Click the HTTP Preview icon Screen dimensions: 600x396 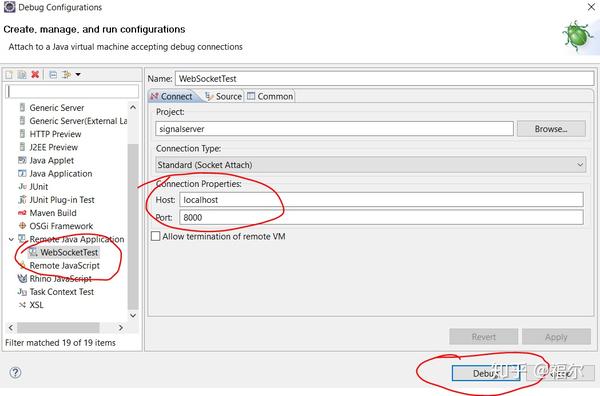tap(22, 134)
